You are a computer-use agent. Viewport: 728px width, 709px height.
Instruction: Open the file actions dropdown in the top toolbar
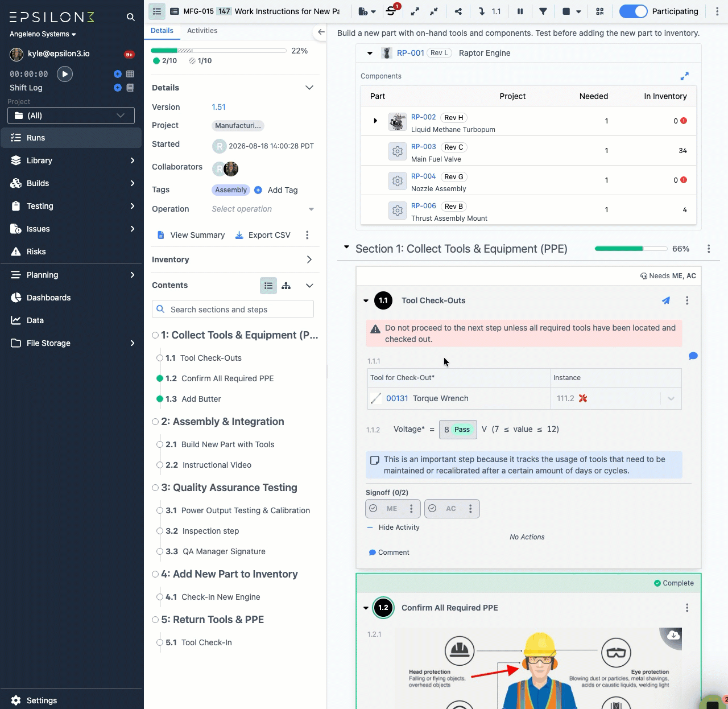[x=367, y=11]
